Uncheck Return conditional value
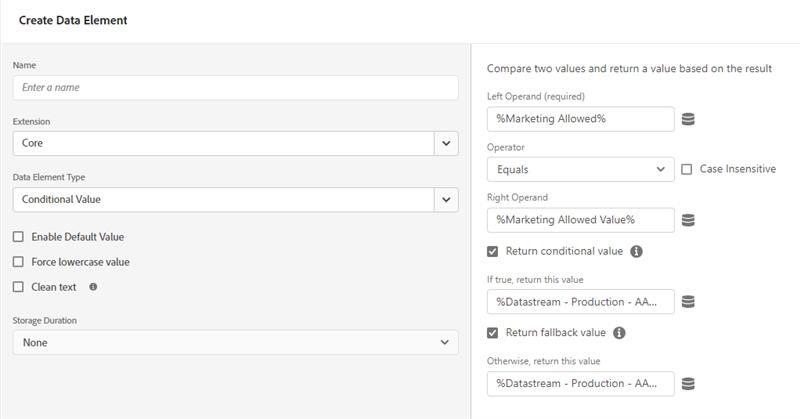The width and height of the screenshot is (800, 419). [x=492, y=251]
